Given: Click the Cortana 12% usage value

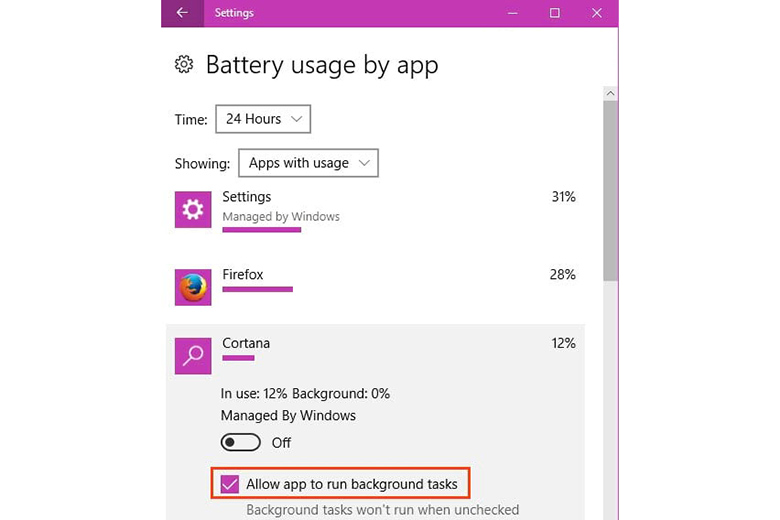Looking at the screenshot, I should tap(563, 343).
